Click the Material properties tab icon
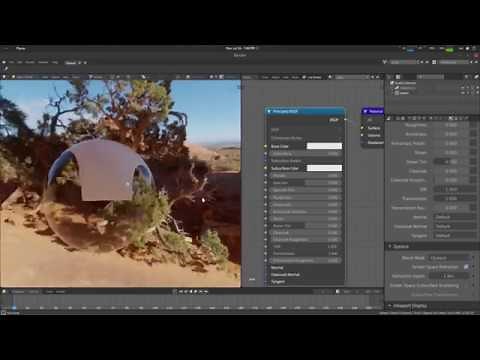The height and width of the screenshot is (360, 480). 451,118
